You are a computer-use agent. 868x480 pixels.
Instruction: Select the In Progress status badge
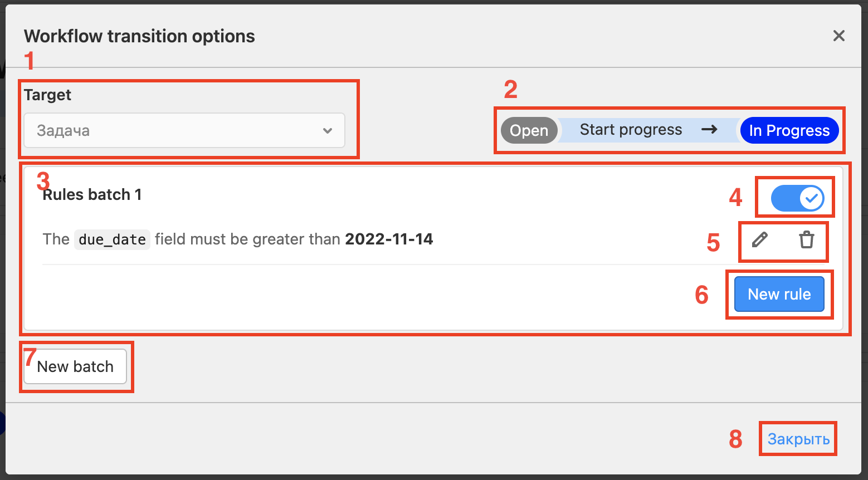[789, 130]
